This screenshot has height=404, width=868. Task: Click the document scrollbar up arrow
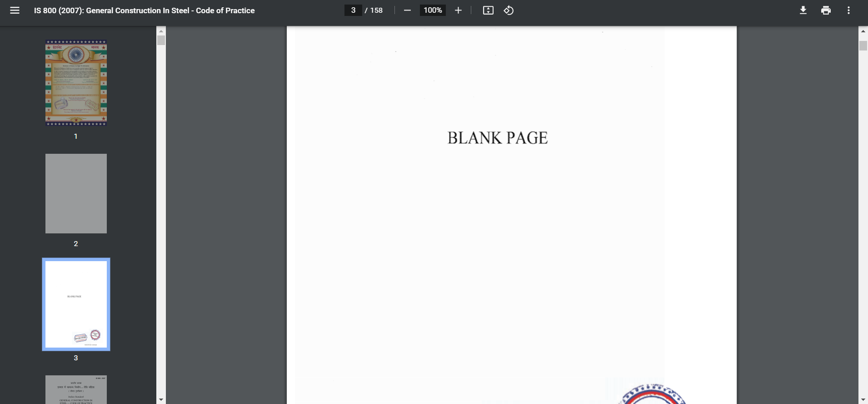pyautogui.click(x=863, y=31)
